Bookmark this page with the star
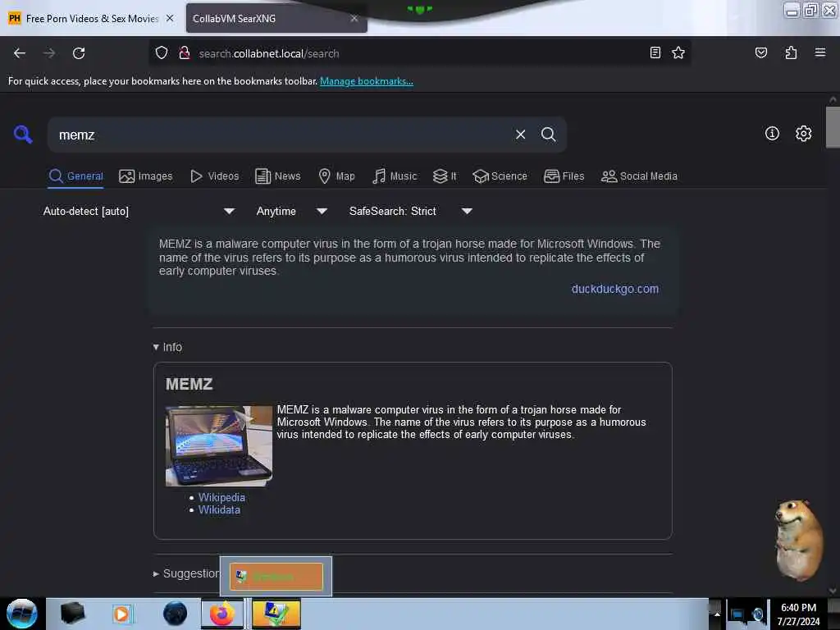This screenshot has width=840, height=630. (x=678, y=52)
